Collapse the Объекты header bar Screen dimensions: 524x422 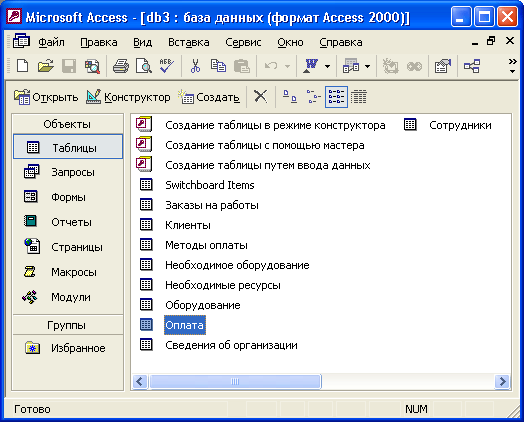[68, 124]
